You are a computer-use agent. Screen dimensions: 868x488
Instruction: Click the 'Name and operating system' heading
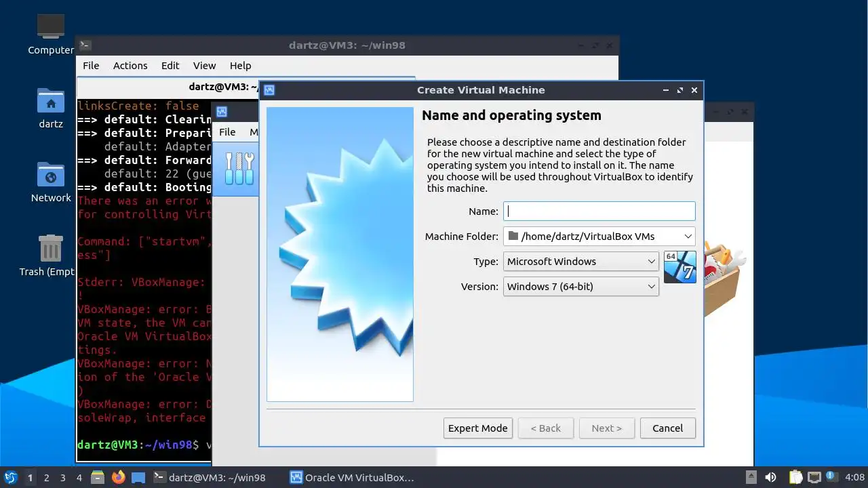click(x=511, y=115)
